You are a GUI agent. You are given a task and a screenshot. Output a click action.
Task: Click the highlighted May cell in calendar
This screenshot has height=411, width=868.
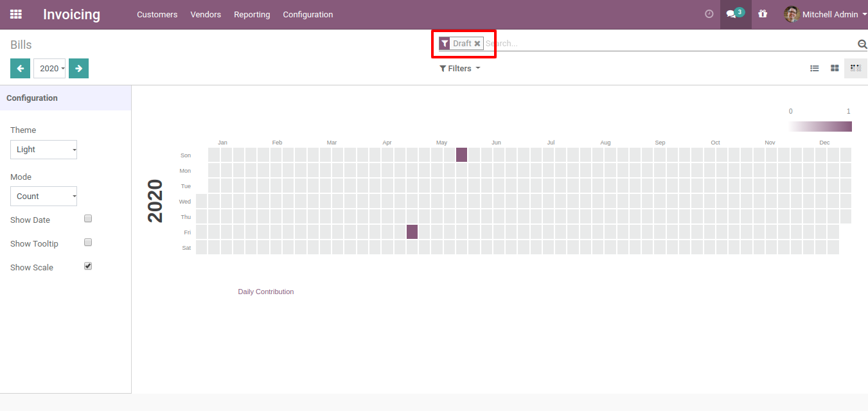coord(461,155)
